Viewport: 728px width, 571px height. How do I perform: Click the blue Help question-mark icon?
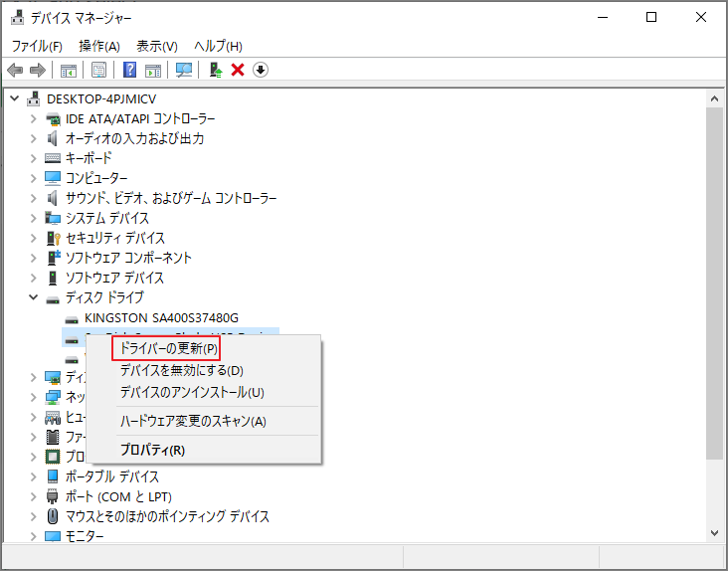click(129, 70)
